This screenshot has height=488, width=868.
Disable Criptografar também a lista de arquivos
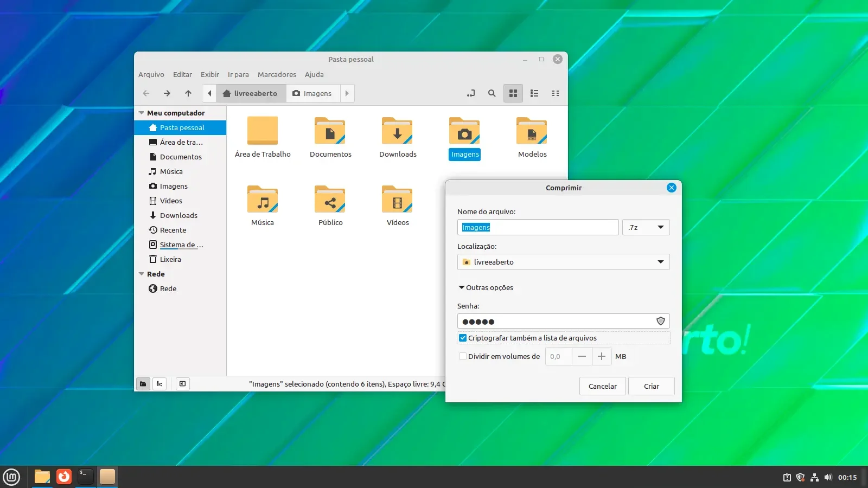(x=463, y=338)
